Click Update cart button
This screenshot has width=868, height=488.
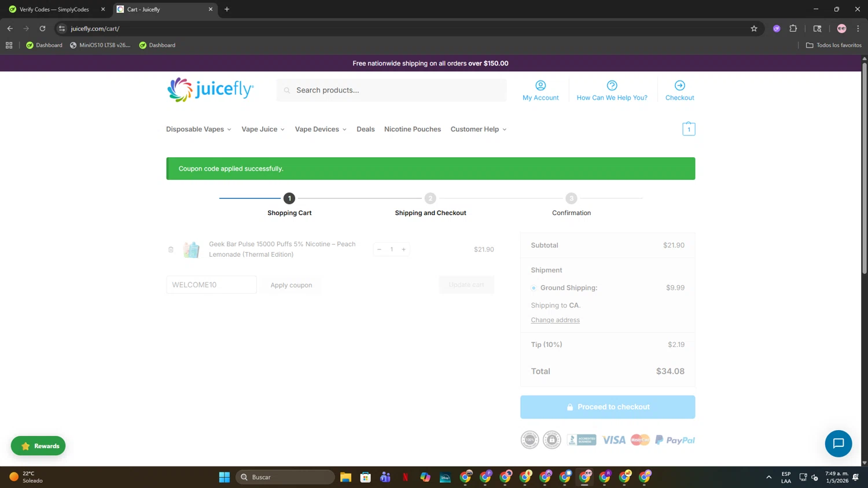[466, 285]
